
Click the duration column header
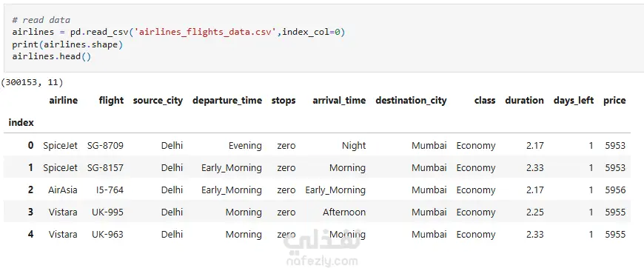click(525, 100)
